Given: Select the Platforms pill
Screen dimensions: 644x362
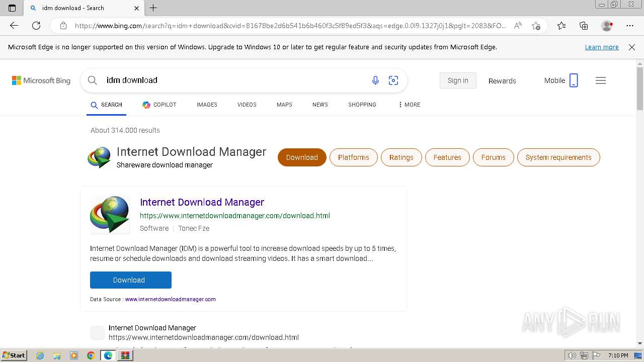Looking at the screenshot, I should click(x=354, y=157).
